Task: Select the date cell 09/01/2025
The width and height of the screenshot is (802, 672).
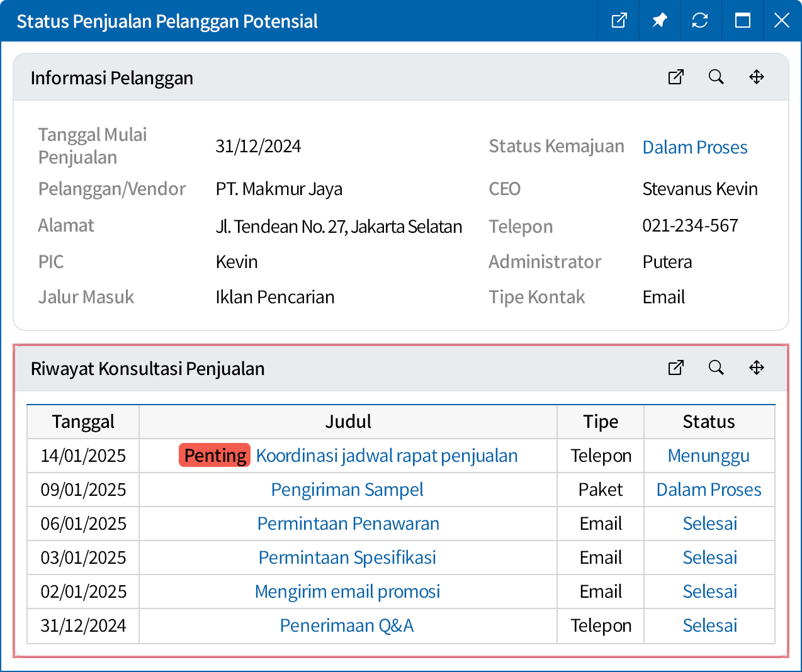Action: coord(83,490)
